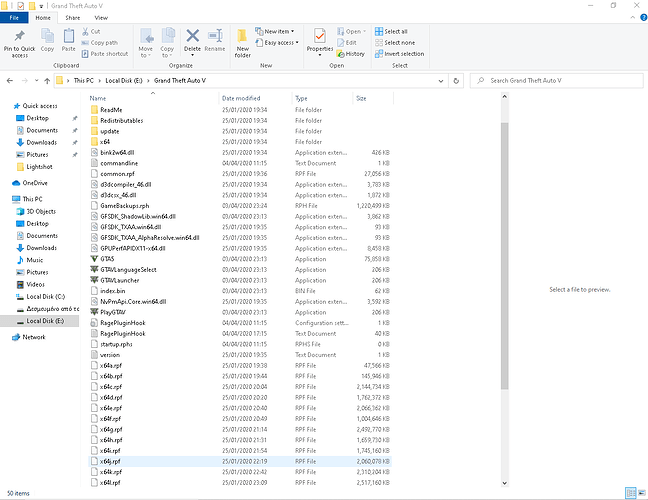The height and width of the screenshot is (500, 648).
Task: Open the Move to dropdown
Action: pyautogui.click(x=146, y=43)
